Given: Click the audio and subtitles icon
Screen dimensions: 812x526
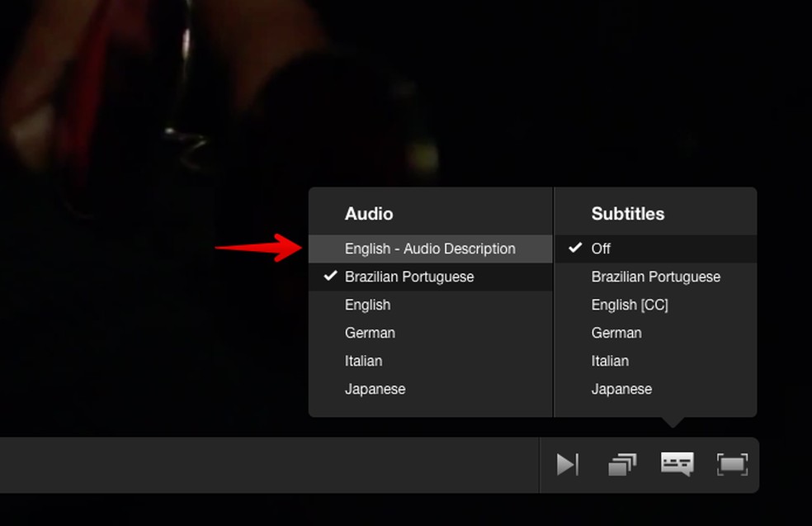Looking at the screenshot, I should (x=677, y=464).
